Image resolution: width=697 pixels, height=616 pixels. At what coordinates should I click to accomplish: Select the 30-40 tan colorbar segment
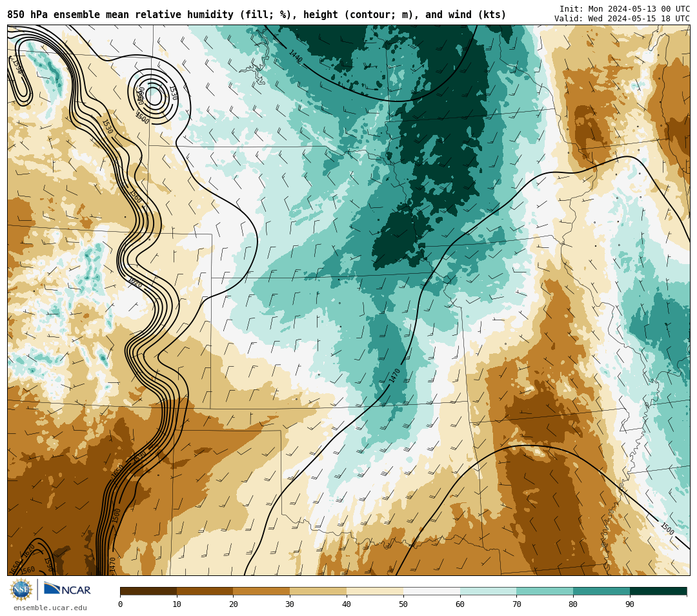318,591
